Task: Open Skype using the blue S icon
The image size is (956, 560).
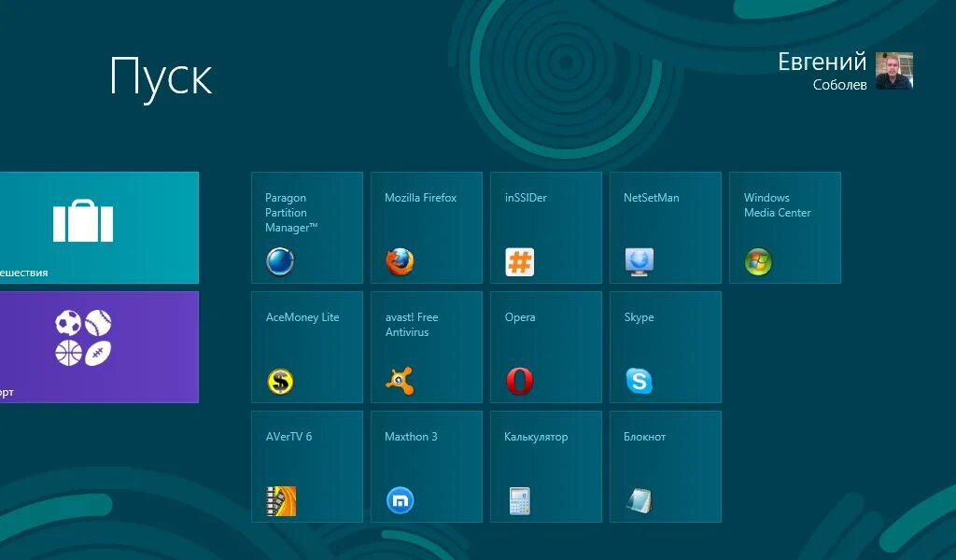Action: click(639, 382)
